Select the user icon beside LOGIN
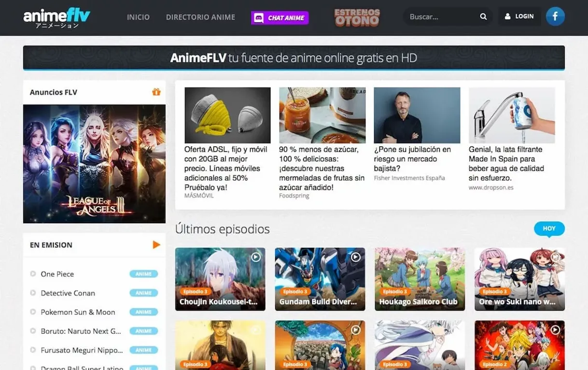The image size is (588, 370). 508,16
